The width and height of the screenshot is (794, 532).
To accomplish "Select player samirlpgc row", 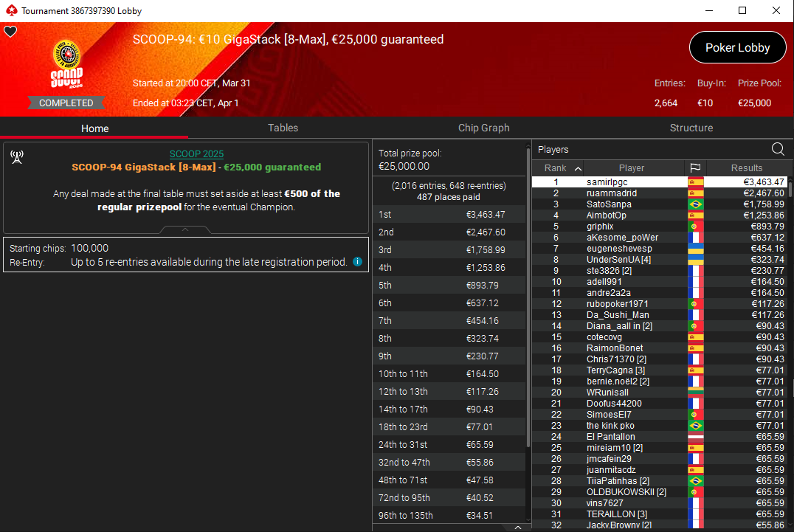I will pos(659,182).
